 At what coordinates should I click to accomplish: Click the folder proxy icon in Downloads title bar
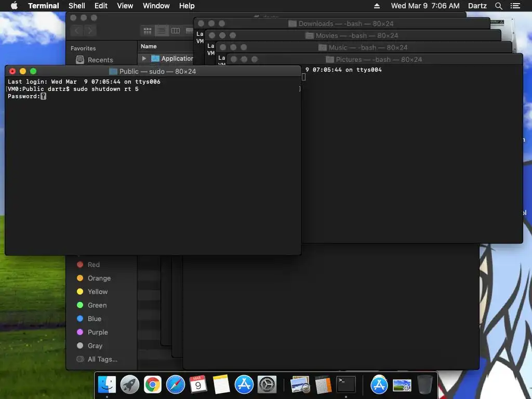pos(292,23)
